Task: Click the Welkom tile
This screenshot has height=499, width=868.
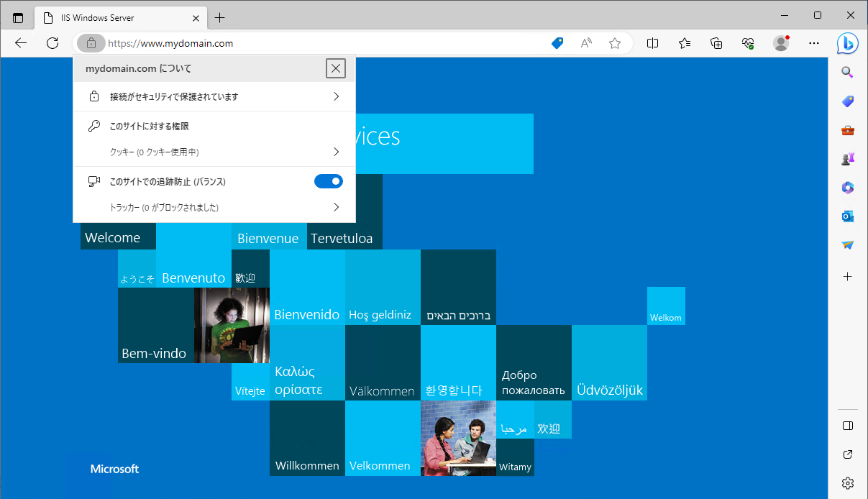Action: [666, 306]
